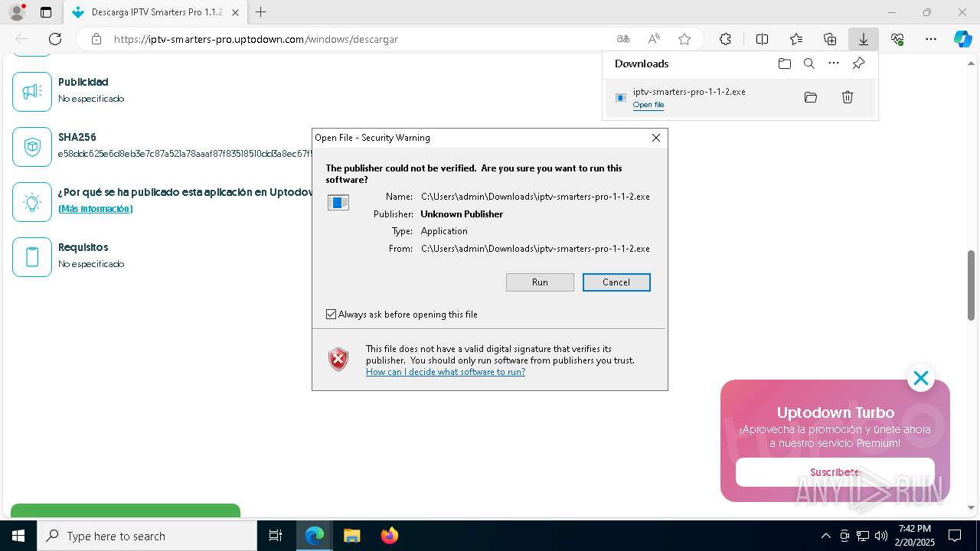The height and width of the screenshot is (551, 980).
Task: Open Favorites list icon
Action: pyautogui.click(x=796, y=39)
